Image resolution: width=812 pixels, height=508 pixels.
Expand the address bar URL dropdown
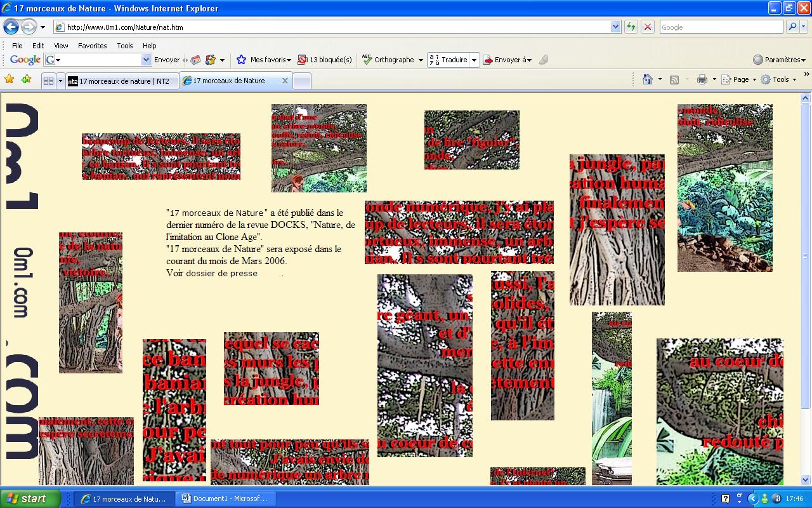coord(615,27)
